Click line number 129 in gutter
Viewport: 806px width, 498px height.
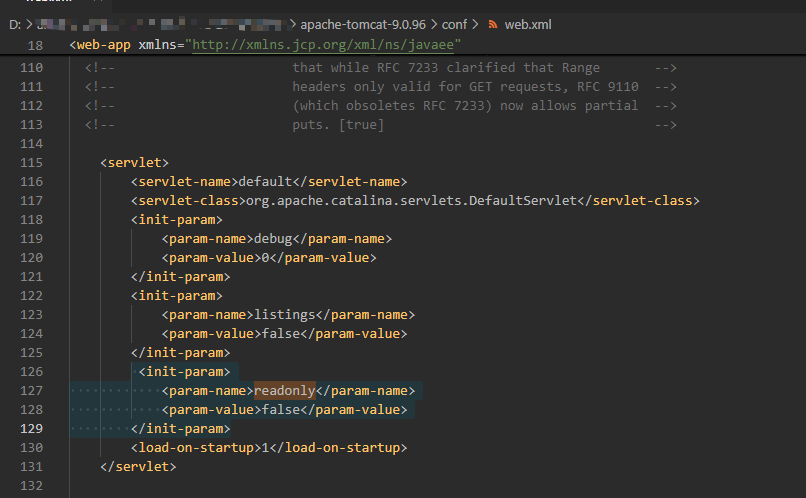[x=31, y=428]
